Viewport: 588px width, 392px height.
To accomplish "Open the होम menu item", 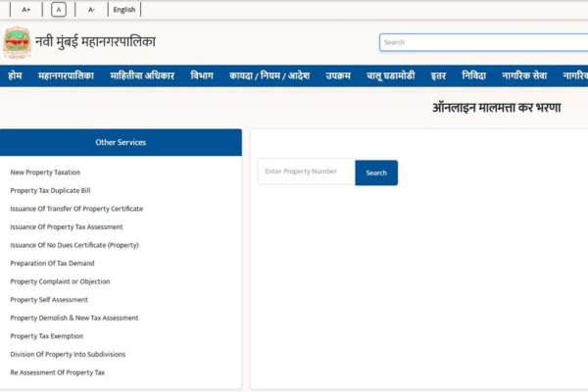I will [15, 75].
